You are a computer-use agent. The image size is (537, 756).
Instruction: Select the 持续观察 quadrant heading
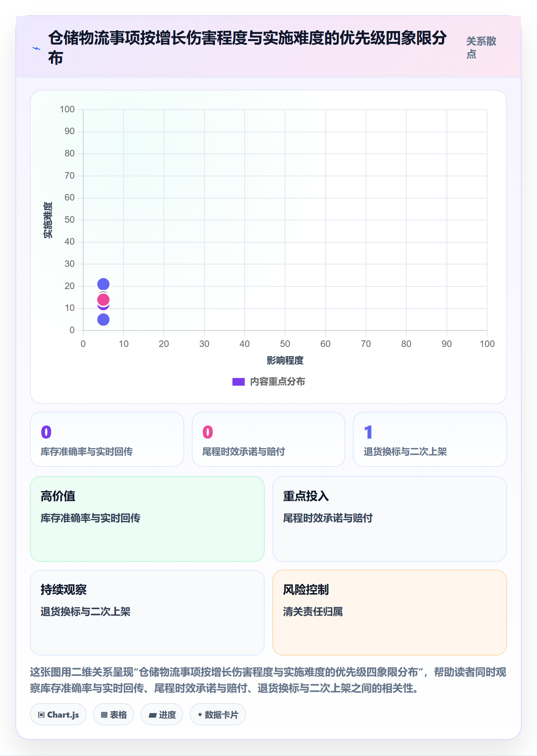(64, 590)
